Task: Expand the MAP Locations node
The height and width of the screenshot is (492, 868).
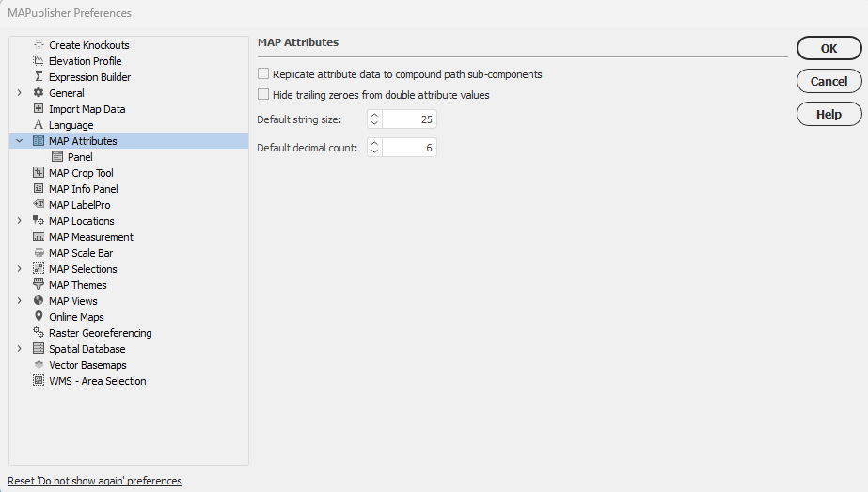Action: click(x=20, y=220)
